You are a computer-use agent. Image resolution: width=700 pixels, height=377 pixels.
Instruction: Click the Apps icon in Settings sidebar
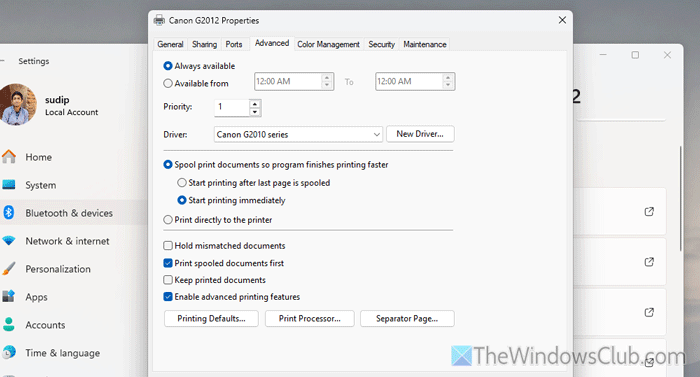point(9,297)
